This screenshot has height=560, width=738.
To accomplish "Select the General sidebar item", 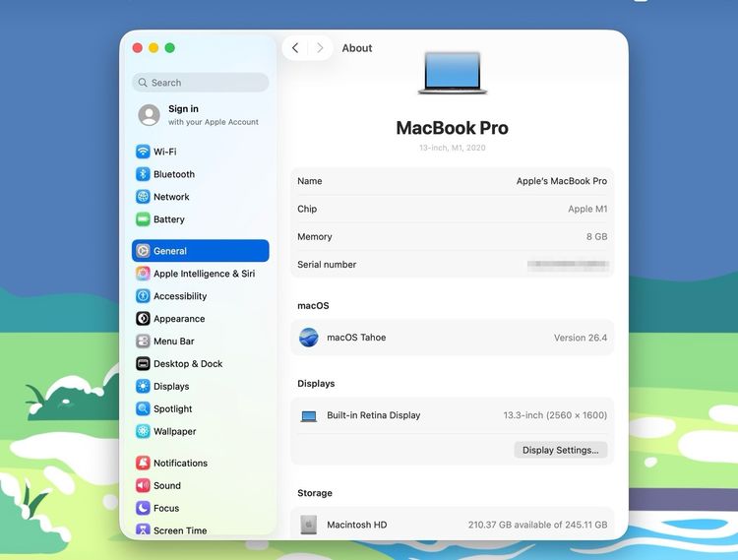I will tap(201, 251).
